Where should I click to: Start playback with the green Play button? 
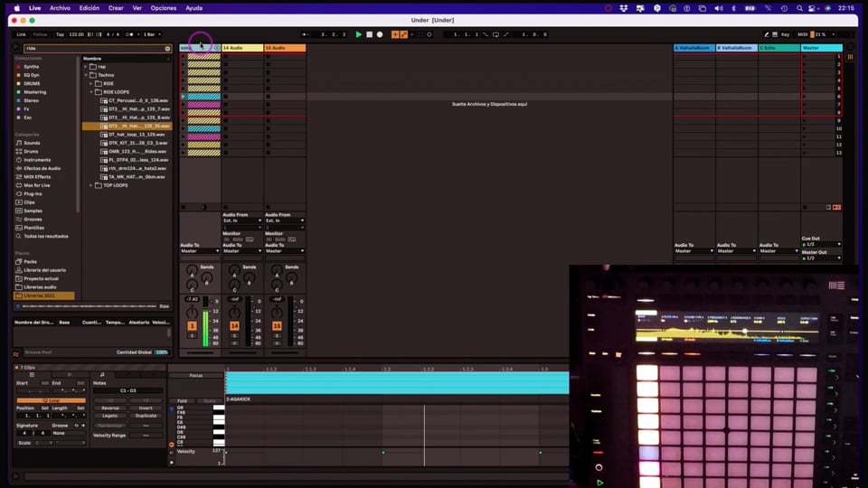[x=358, y=34]
